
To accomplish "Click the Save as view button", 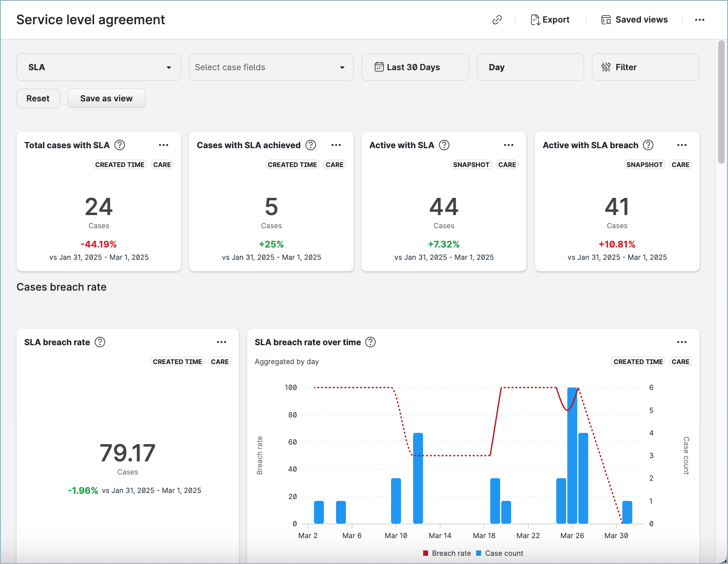I will 106,99.
